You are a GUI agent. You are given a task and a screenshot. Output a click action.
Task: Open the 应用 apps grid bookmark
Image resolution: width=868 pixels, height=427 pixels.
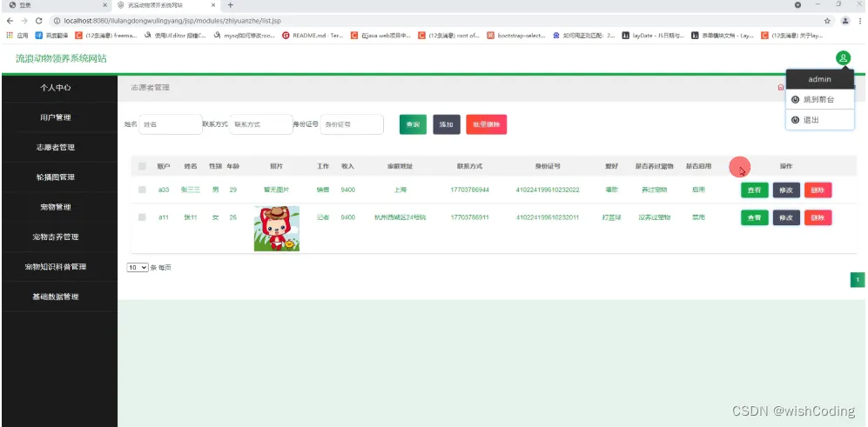click(17, 36)
